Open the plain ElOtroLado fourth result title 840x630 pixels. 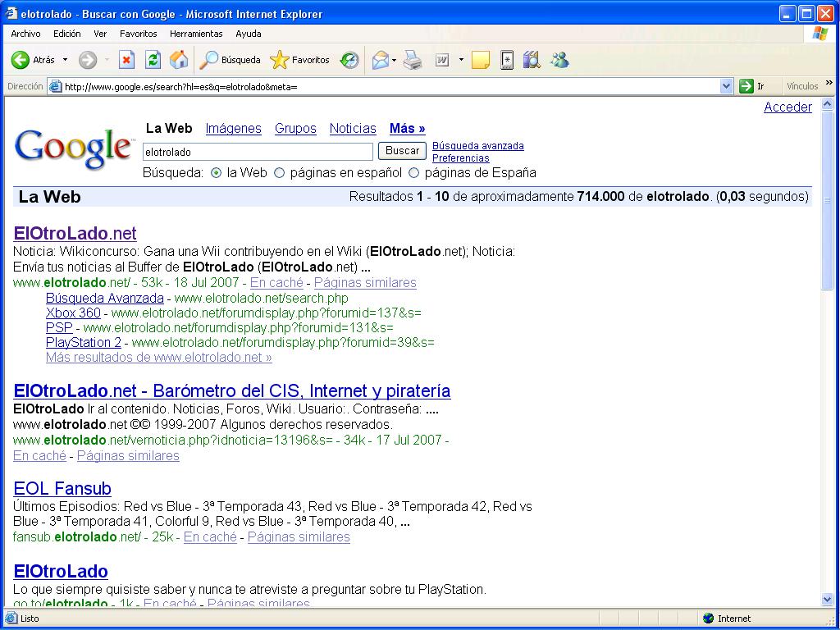coord(61,571)
